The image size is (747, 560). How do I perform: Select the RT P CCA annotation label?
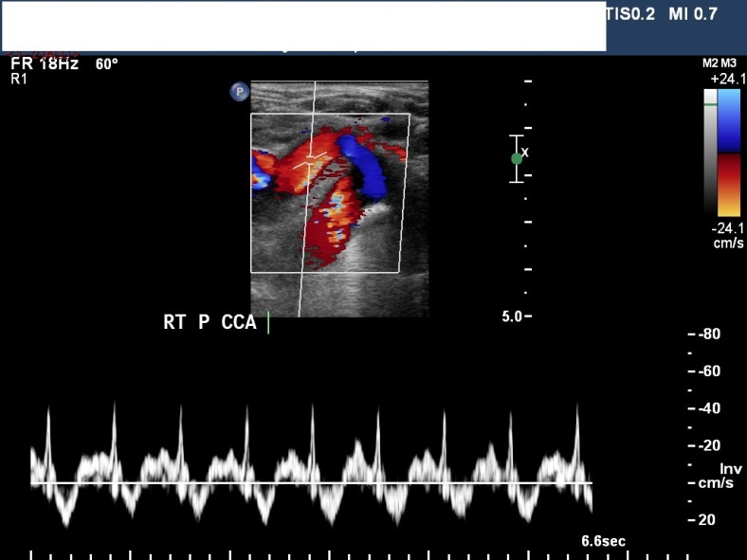click(210, 323)
